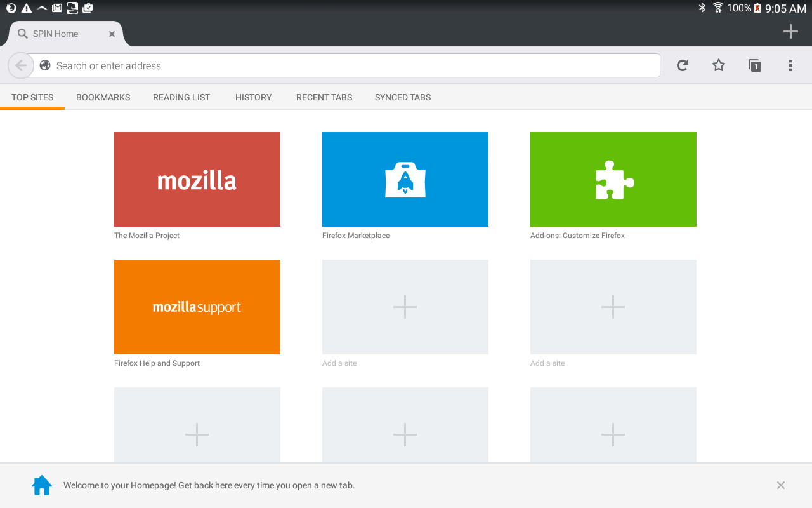Reload the current page
This screenshot has height=508, width=812.
(x=683, y=65)
